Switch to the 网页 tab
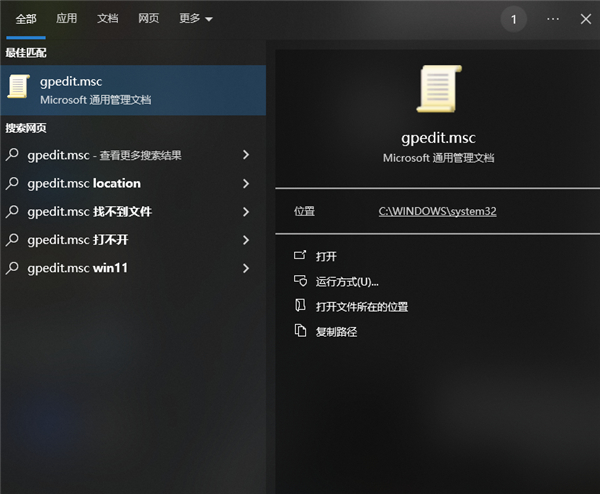This screenshot has height=494, width=600. tap(148, 19)
